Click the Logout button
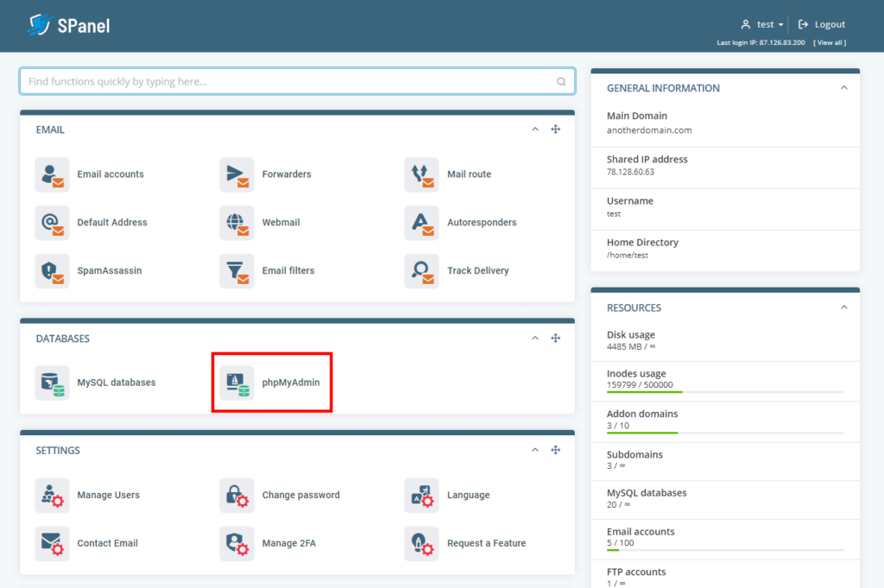The image size is (884, 588). (x=822, y=24)
